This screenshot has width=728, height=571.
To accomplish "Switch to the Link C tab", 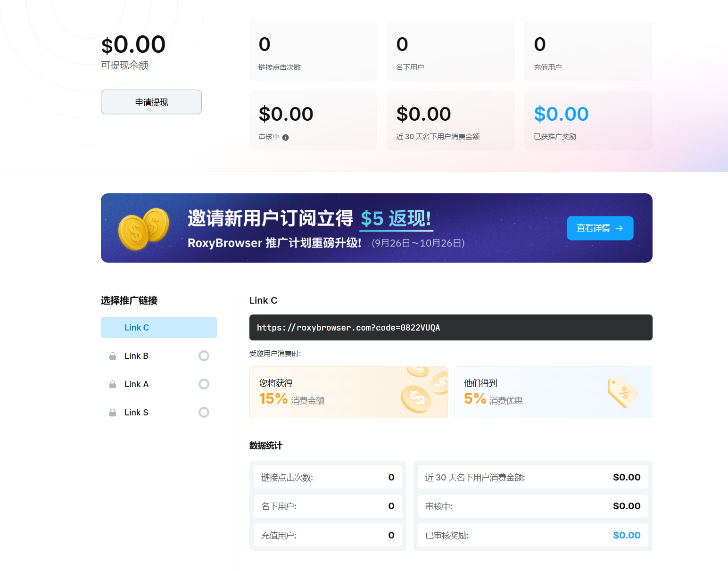I will (158, 328).
